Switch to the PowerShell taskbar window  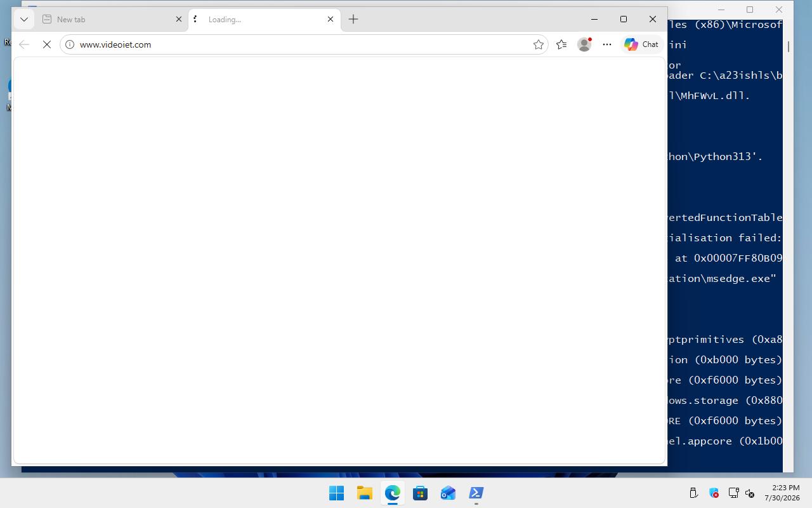[476, 493]
